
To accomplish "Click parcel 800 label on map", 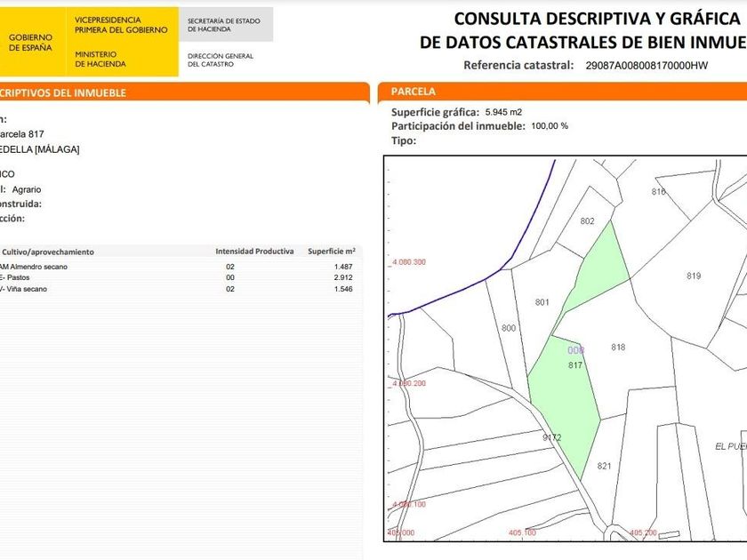I will click(x=509, y=328).
